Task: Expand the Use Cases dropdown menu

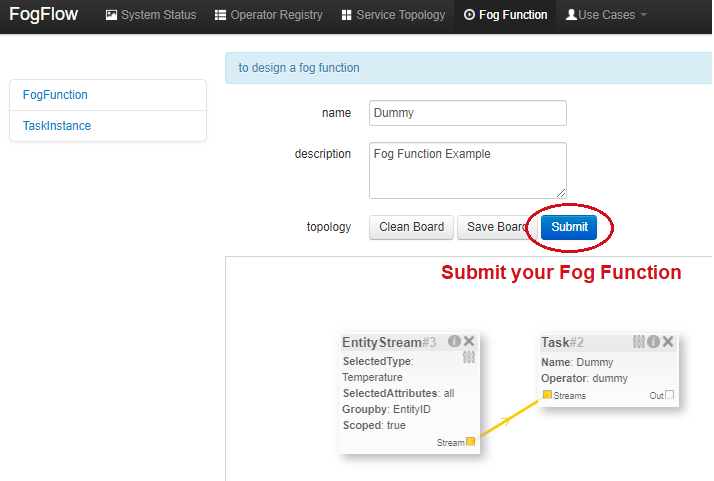Action: click(606, 15)
